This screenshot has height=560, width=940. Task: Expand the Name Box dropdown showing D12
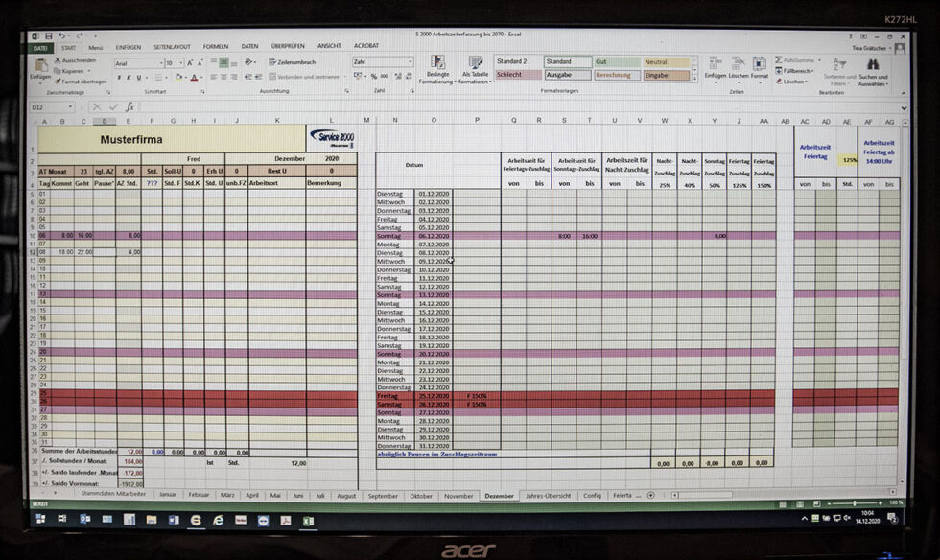point(70,106)
